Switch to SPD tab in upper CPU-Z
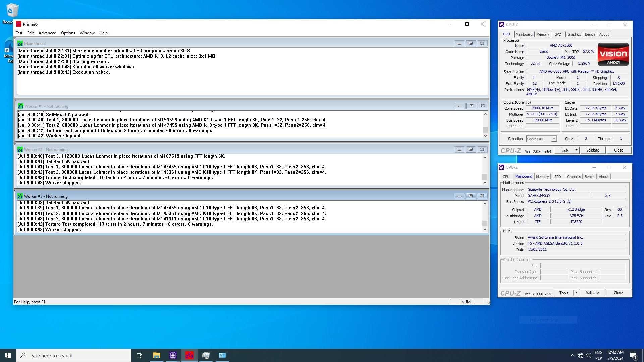Image resolution: width=644 pixels, height=362 pixels. [558, 34]
